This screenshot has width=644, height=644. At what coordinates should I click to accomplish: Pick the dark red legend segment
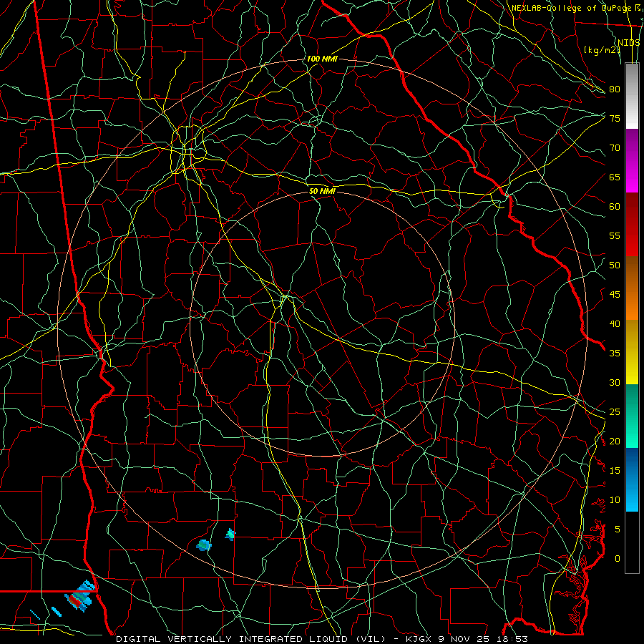point(632,225)
